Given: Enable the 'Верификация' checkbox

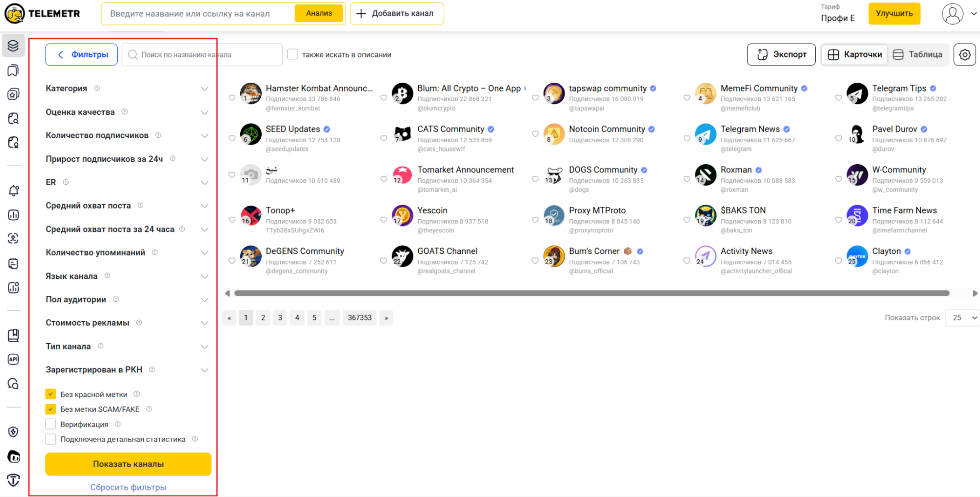Looking at the screenshot, I should tap(50, 424).
